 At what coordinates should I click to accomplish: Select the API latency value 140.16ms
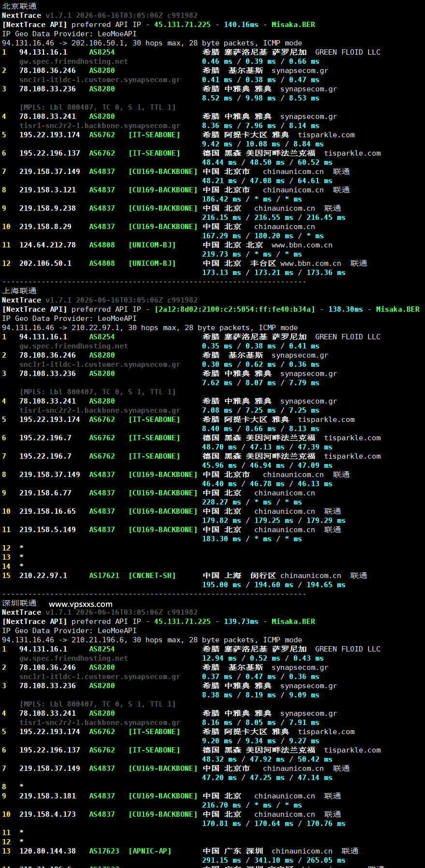[x=241, y=25]
